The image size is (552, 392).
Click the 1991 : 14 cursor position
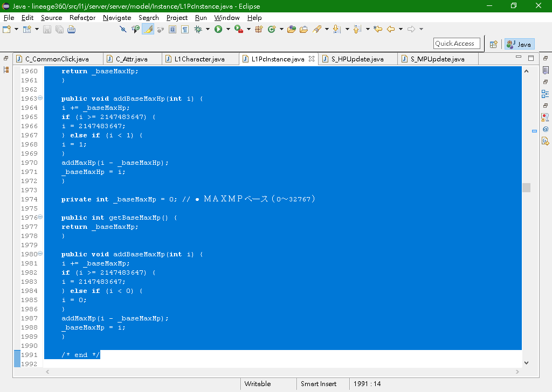(367, 383)
